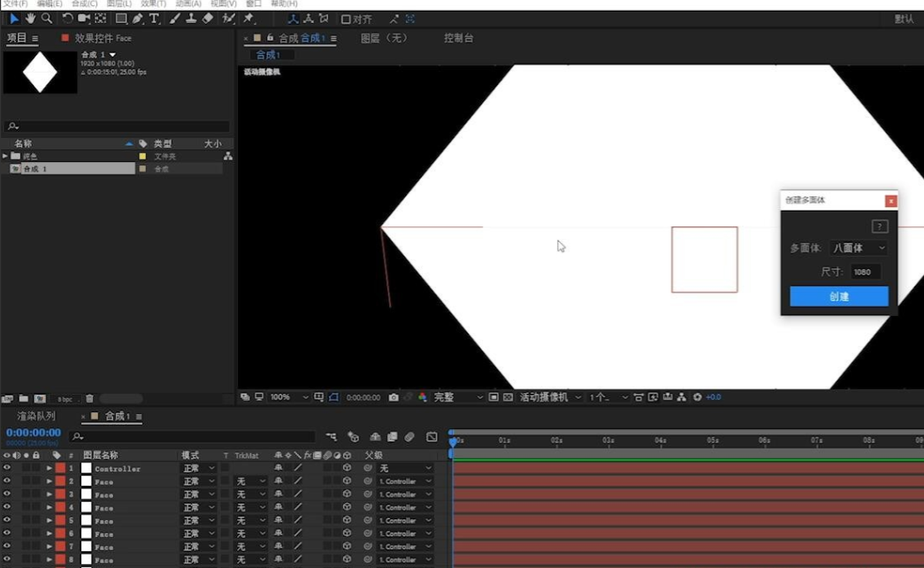924x568 pixels.
Task: Click the blue 创建 button
Action: point(838,296)
